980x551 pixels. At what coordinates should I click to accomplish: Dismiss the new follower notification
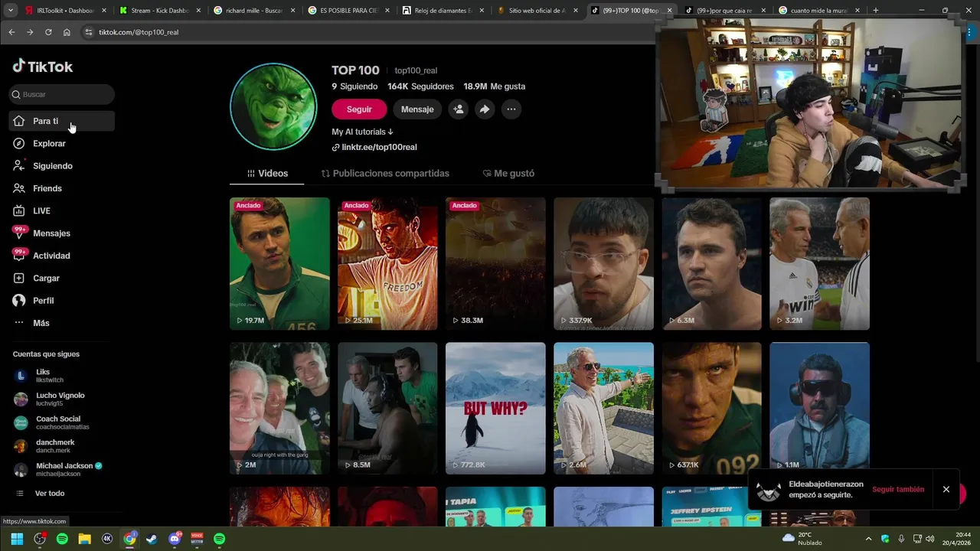click(946, 490)
